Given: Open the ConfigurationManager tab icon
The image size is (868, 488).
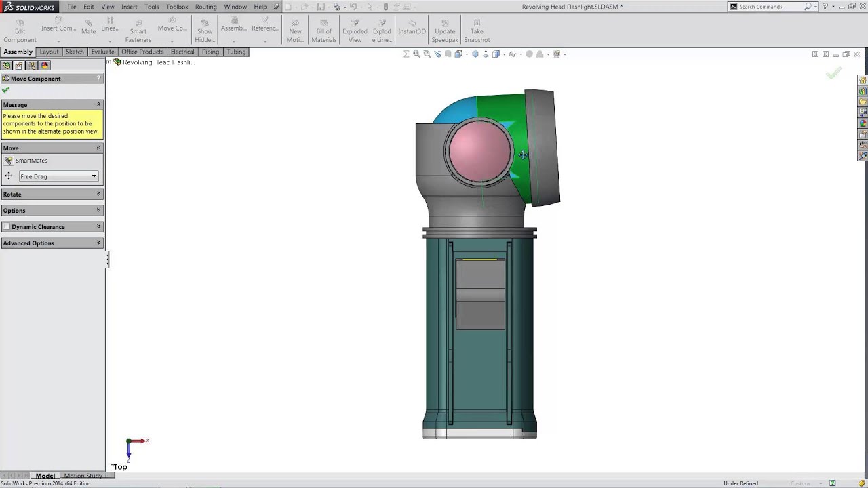Looking at the screenshot, I should pyautogui.click(x=31, y=66).
